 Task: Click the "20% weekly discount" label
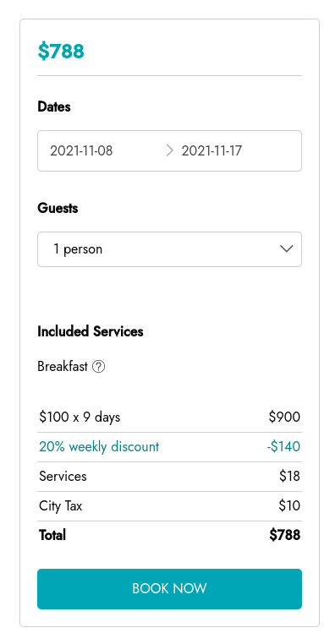point(99,446)
